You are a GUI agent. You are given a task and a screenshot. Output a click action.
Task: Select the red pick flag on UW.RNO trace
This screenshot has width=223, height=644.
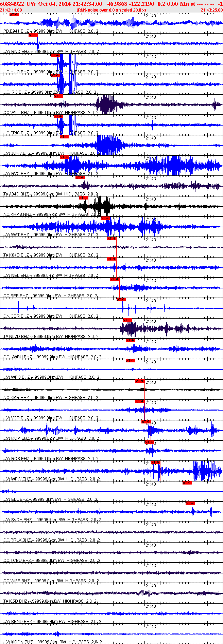33,35
